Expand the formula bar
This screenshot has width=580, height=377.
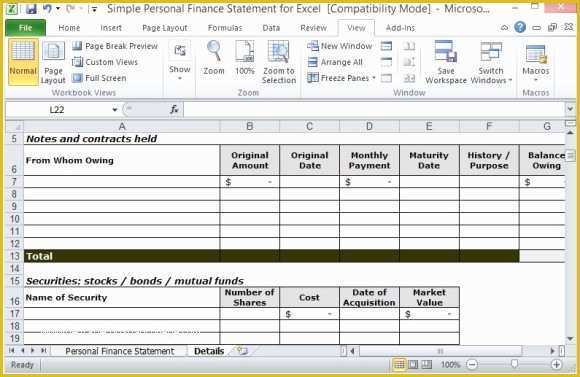point(570,109)
